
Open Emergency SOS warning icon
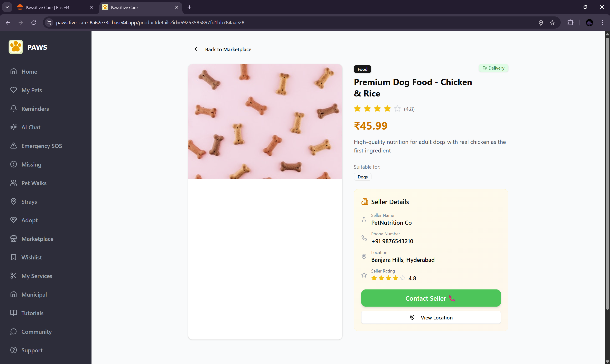click(x=14, y=146)
